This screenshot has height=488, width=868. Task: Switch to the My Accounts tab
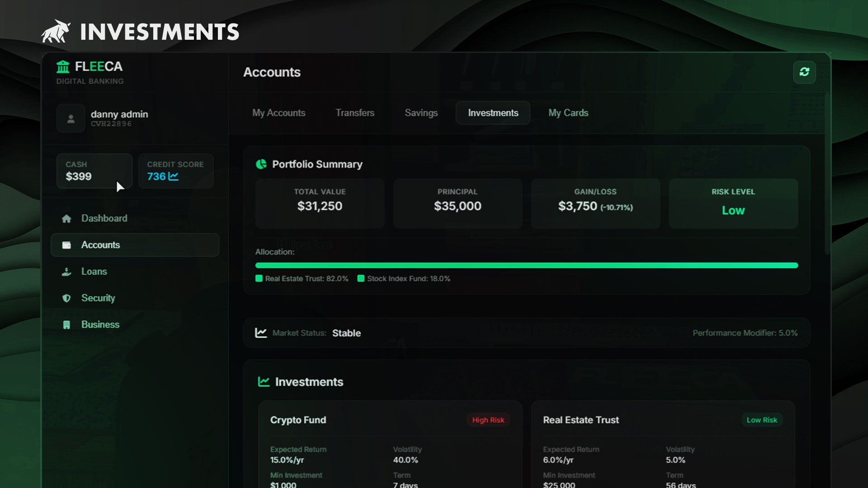pos(278,113)
